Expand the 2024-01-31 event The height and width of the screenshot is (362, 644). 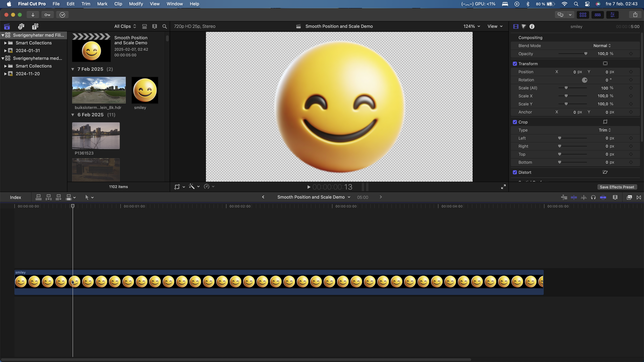(x=5, y=50)
